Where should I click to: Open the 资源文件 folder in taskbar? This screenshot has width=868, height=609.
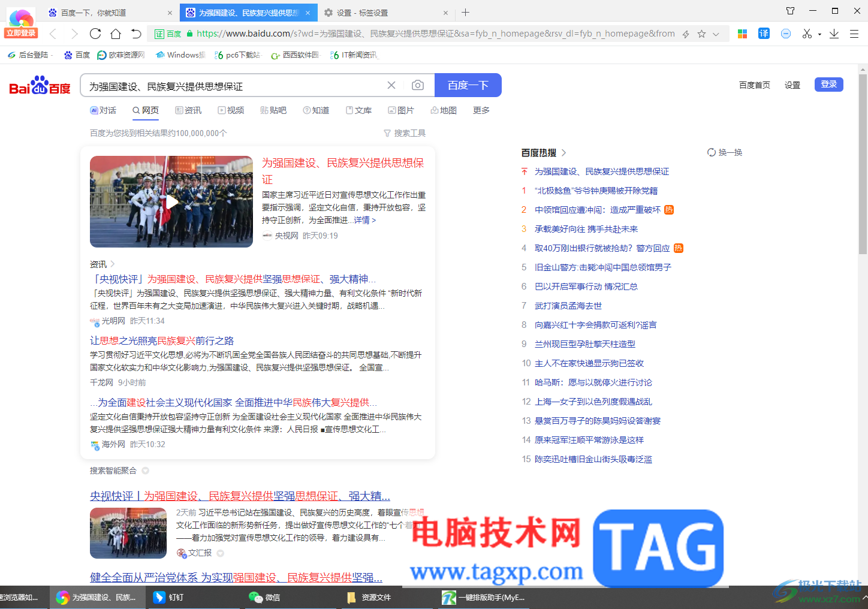(x=369, y=597)
